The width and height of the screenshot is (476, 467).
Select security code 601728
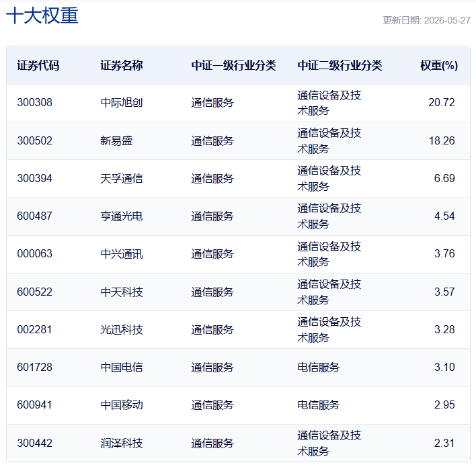click(34, 367)
